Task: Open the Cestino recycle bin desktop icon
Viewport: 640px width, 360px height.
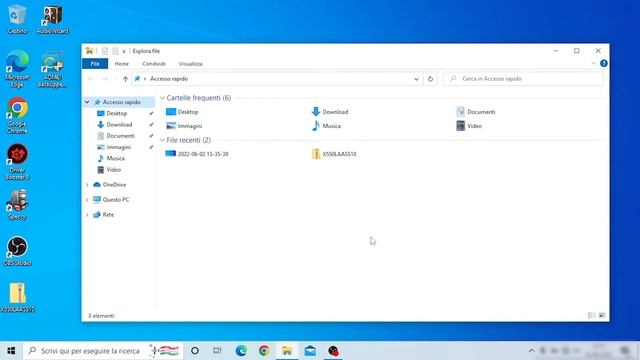Action: tap(17, 19)
